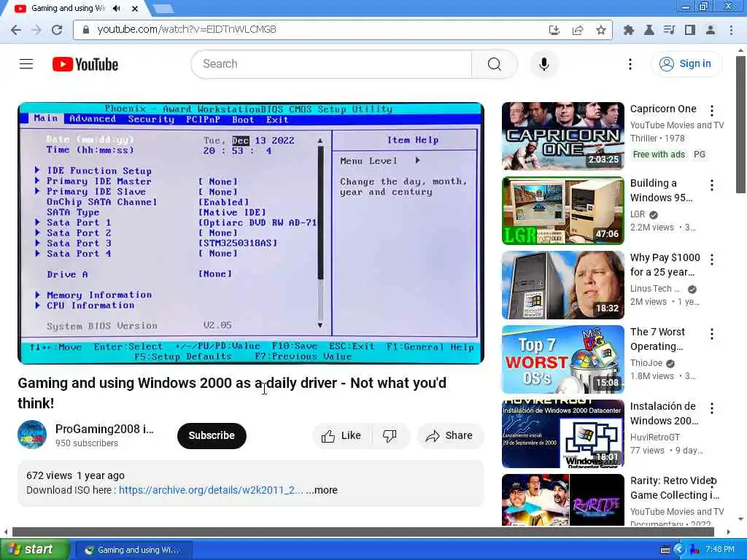Viewport: 747px width, 560px height.
Task: Click the browser address bar URL
Action: (x=186, y=29)
